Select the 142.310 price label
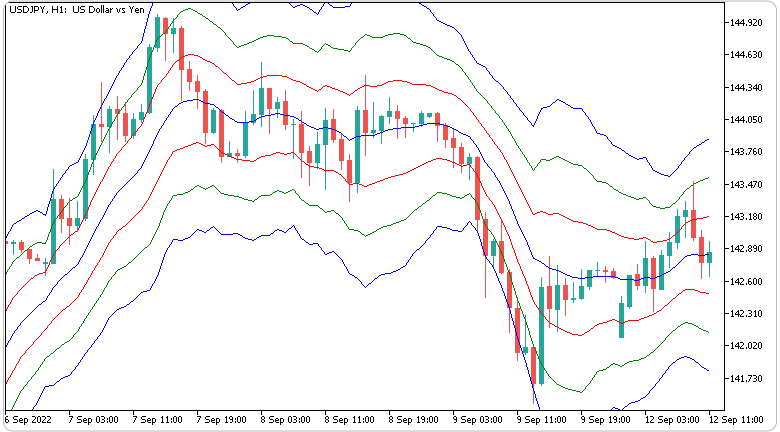Screen dimensions: 780x432 (x=746, y=314)
